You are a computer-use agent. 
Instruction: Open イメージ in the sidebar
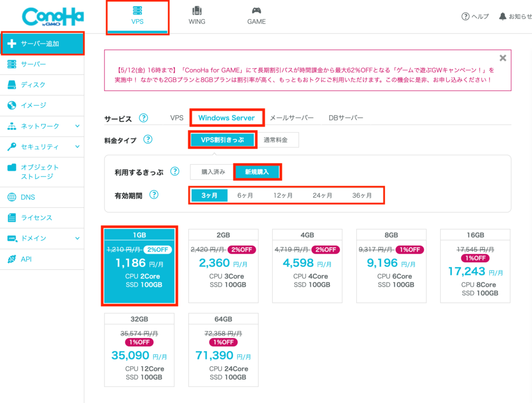[x=42, y=105]
